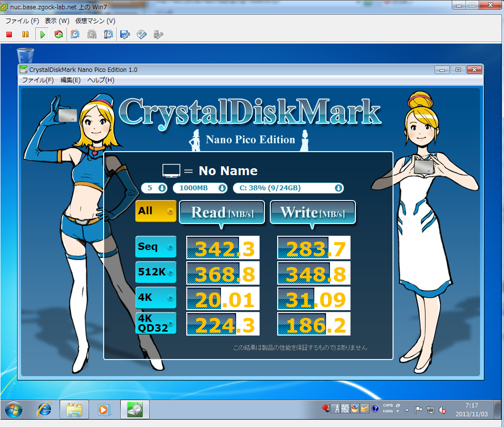Select the 512K write result 348.8

click(x=314, y=273)
